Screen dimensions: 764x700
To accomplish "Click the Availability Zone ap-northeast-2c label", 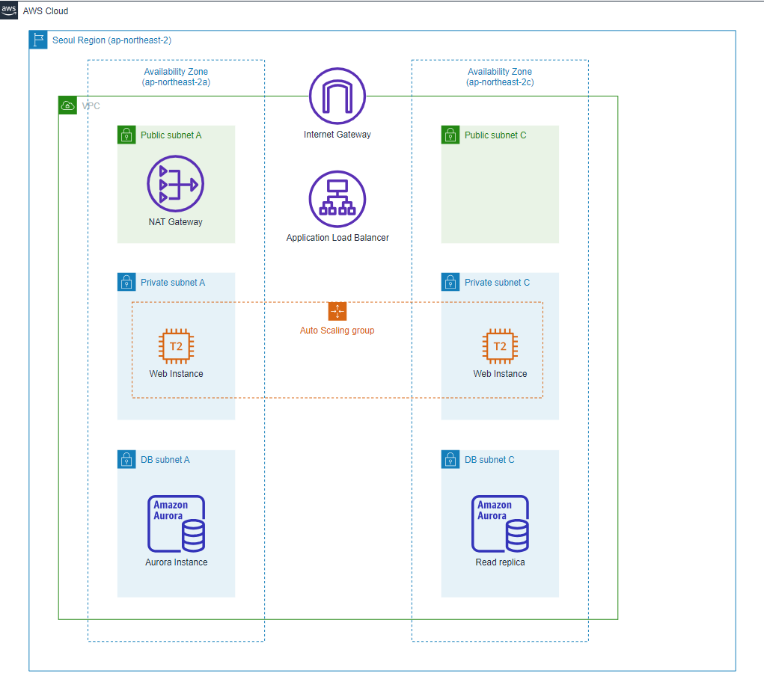I will click(x=500, y=76).
